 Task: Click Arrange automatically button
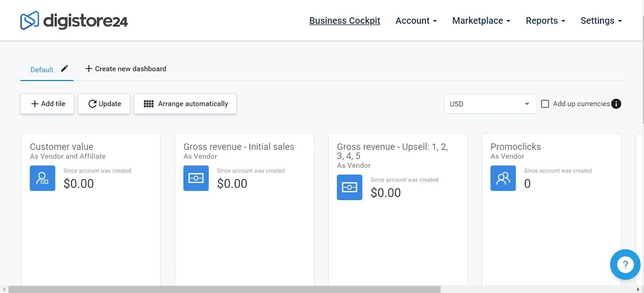185,104
